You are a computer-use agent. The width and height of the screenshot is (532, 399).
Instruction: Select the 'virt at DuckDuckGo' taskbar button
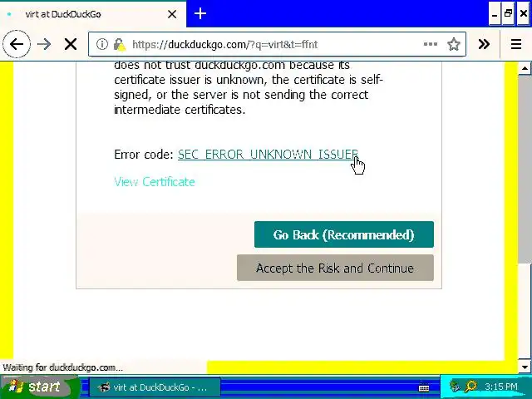tap(155, 387)
